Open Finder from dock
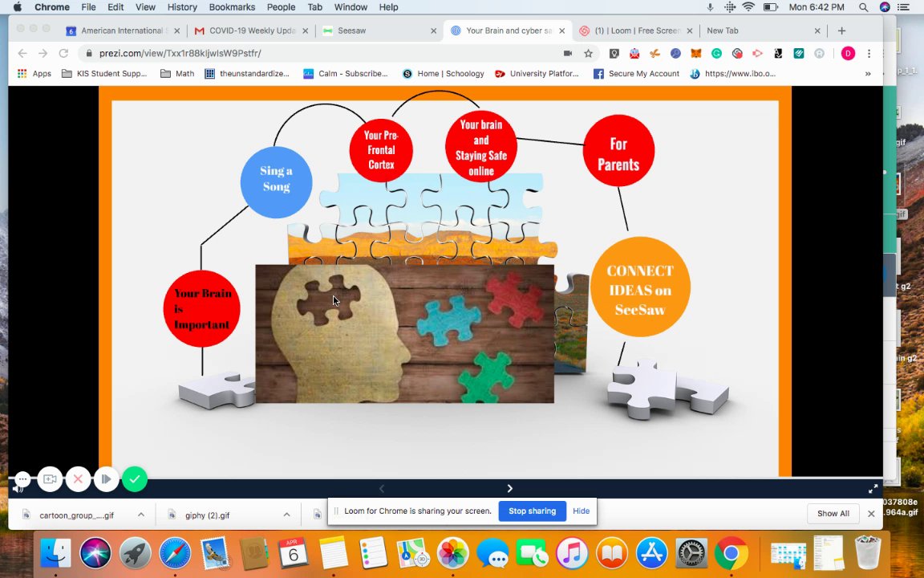The height and width of the screenshot is (578, 924). click(x=55, y=553)
